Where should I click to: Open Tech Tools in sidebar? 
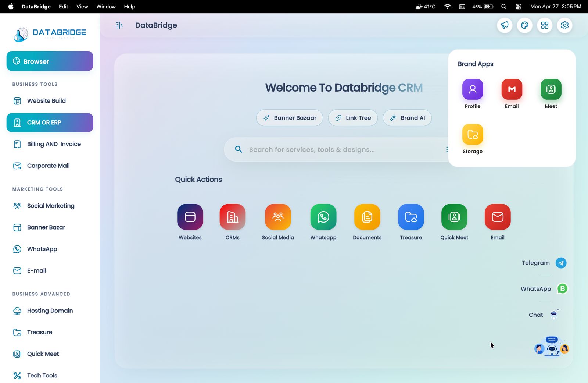point(50,376)
